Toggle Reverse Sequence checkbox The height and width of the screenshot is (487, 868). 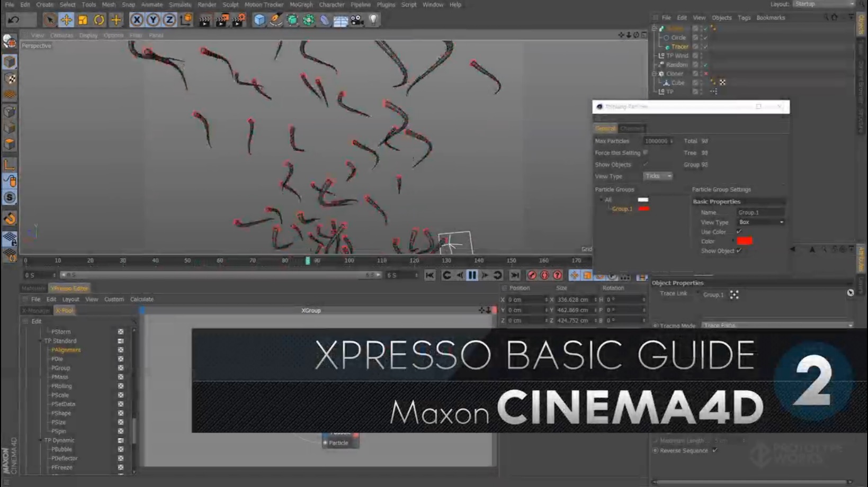click(715, 450)
